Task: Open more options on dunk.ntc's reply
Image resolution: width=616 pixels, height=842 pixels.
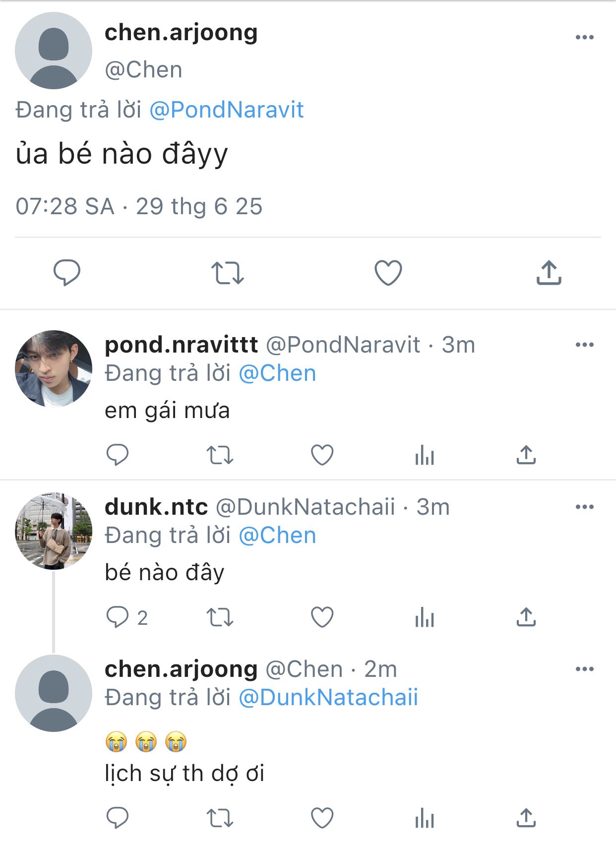Action: 584,507
